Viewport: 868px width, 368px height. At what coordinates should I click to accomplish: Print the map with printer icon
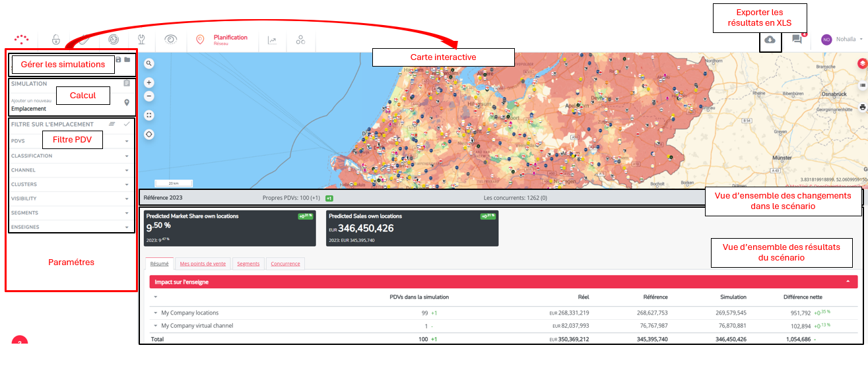coord(863,107)
